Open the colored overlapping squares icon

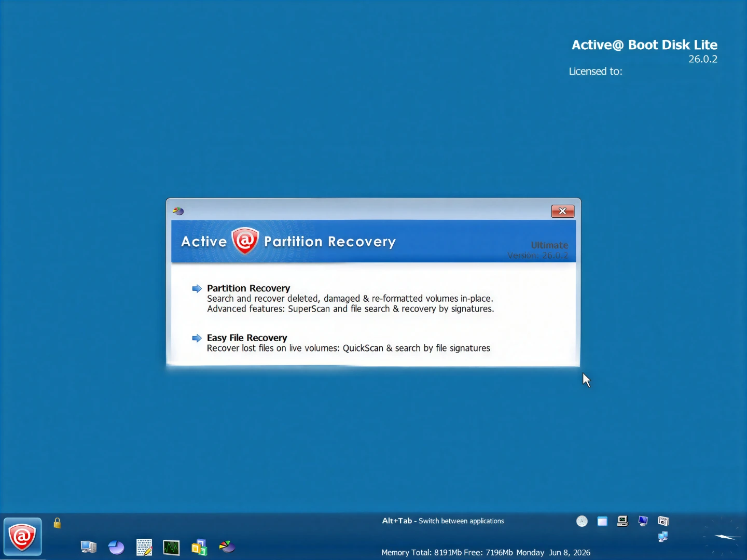click(199, 548)
